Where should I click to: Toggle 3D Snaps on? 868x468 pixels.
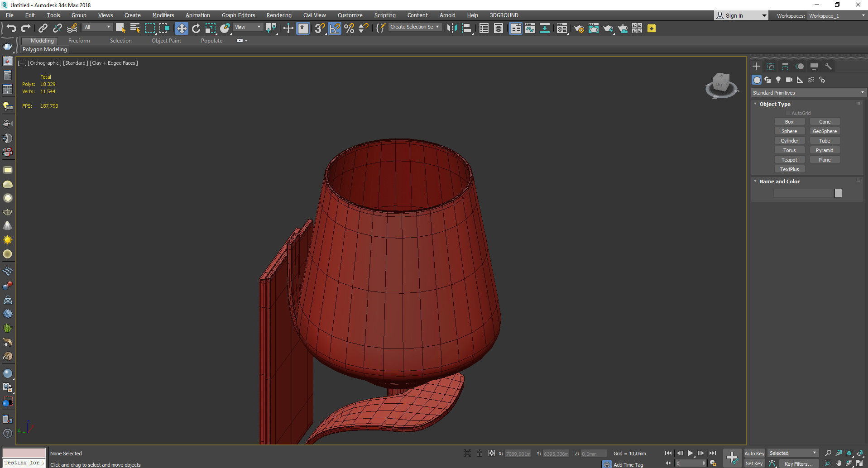tap(320, 29)
